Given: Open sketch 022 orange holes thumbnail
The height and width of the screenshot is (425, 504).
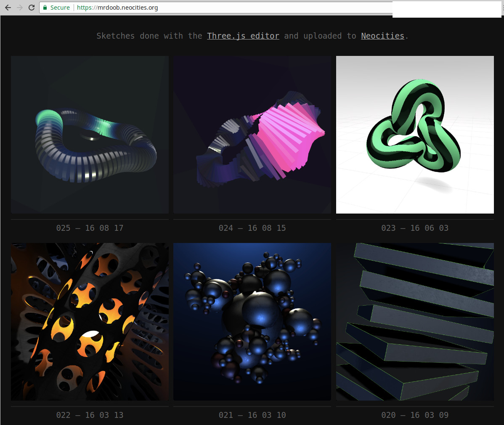Looking at the screenshot, I should (90, 322).
